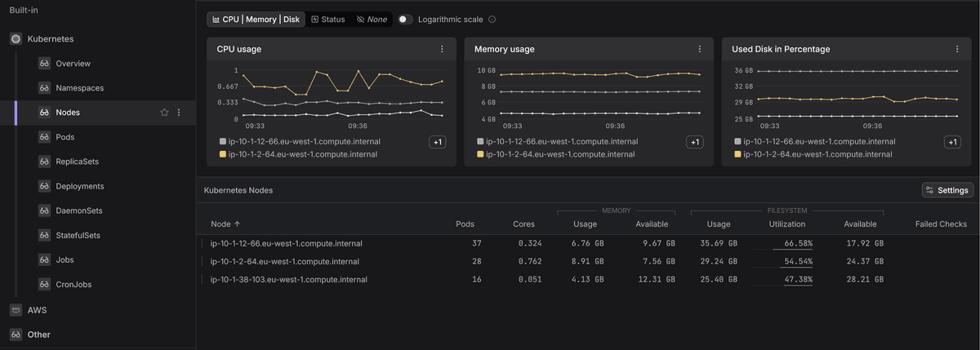Image resolution: width=980 pixels, height=350 pixels.
Task: Toggle ip-10-1-12-66 gray legend swatch in CPU usage
Action: coord(221,141)
